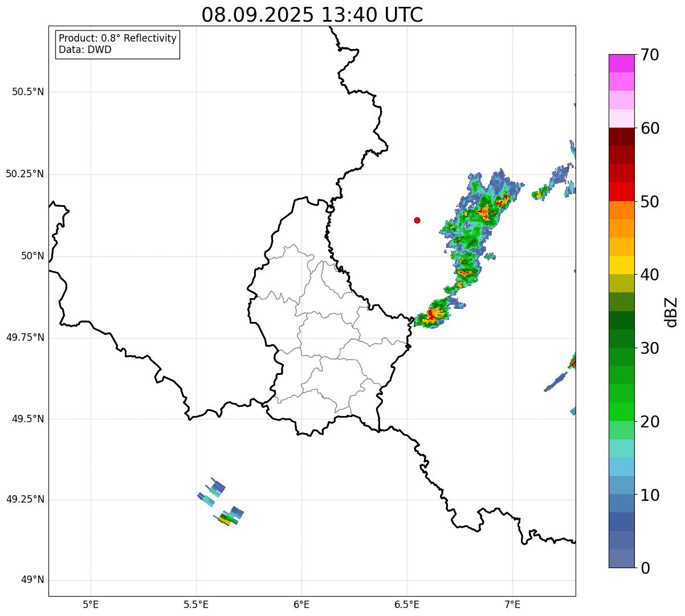Click the "50°N" latitude label
The width and height of the screenshot is (685, 616).
tap(32, 256)
